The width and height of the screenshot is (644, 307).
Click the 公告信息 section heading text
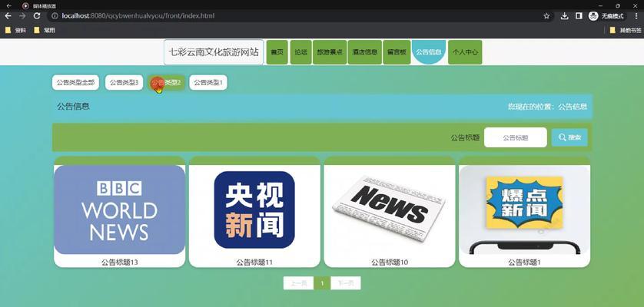click(74, 107)
